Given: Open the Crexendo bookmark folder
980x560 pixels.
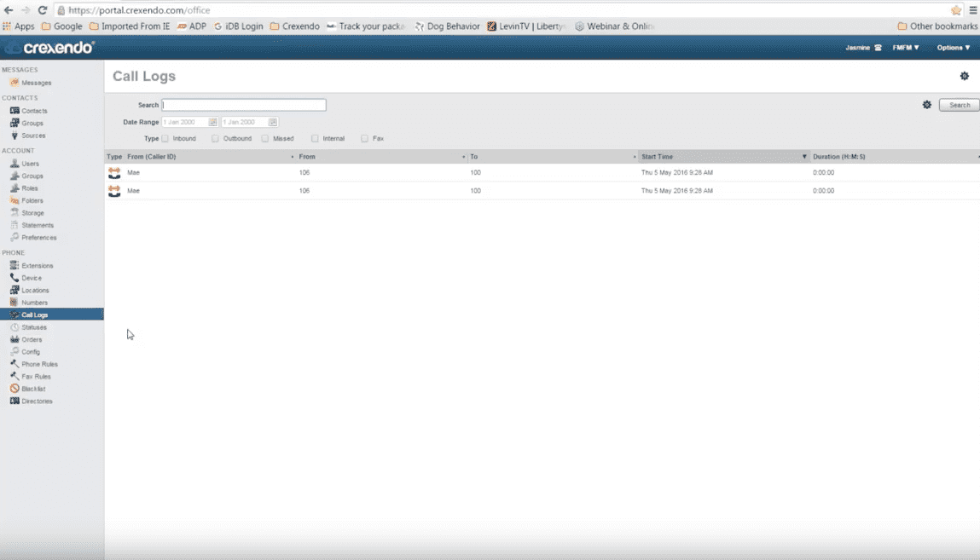Looking at the screenshot, I should 294,26.
